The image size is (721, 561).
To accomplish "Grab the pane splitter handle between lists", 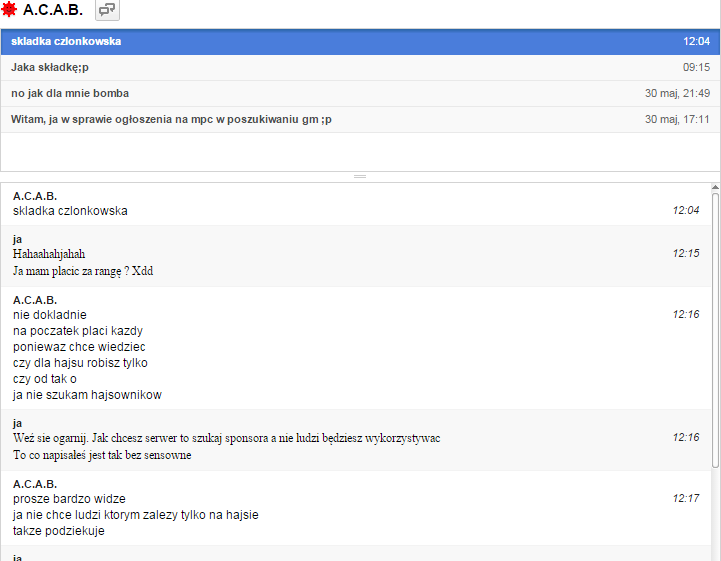I will pyautogui.click(x=360, y=177).
